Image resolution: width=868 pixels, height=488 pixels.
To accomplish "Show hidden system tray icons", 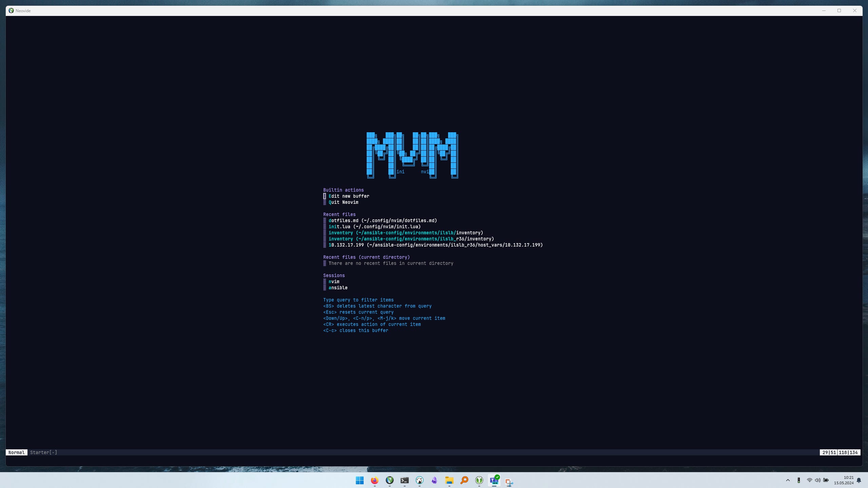I will [788, 480].
